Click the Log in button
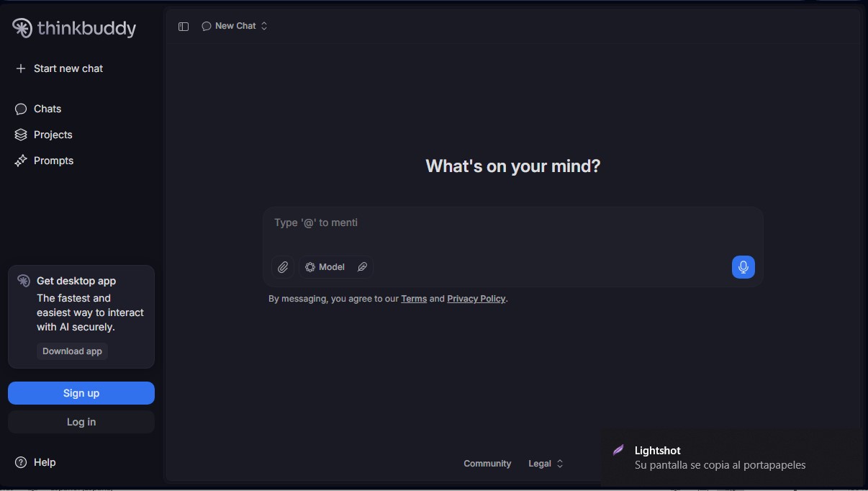Screen dimensions: 868x491 [x=81, y=422]
